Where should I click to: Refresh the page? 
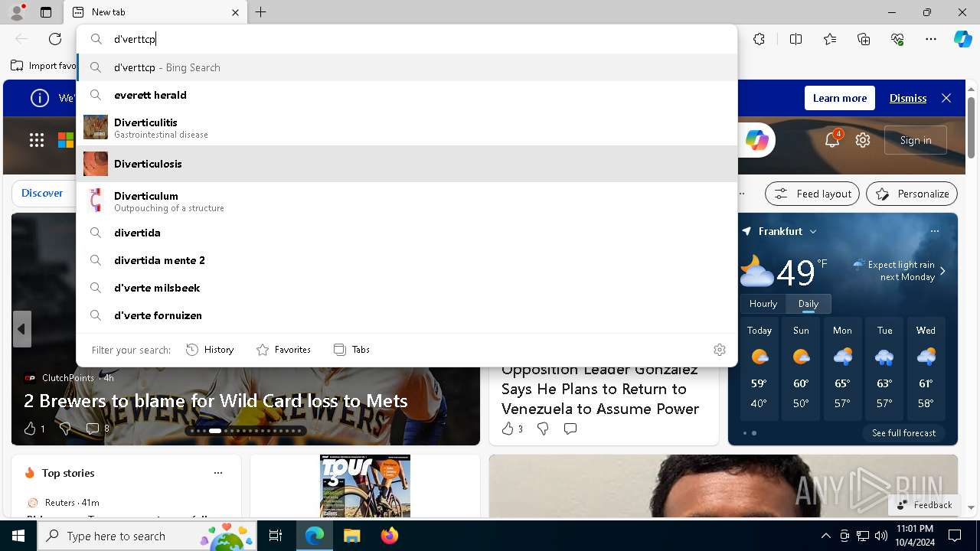click(55, 39)
